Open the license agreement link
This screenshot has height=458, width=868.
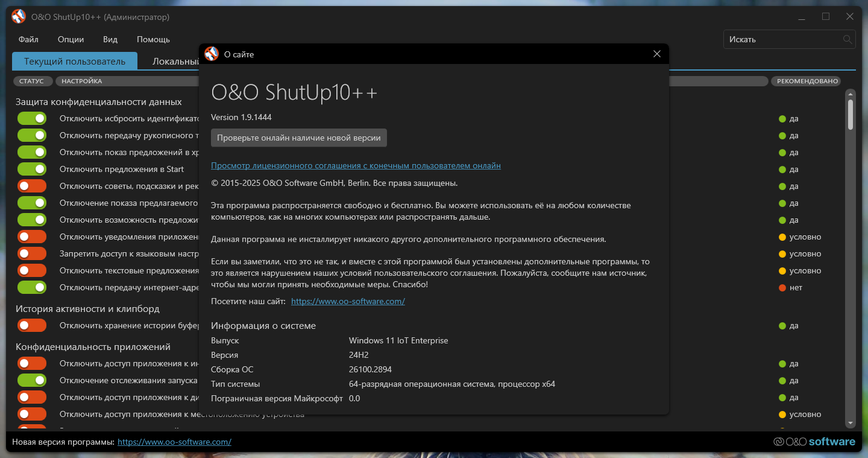click(x=356, y=165)
